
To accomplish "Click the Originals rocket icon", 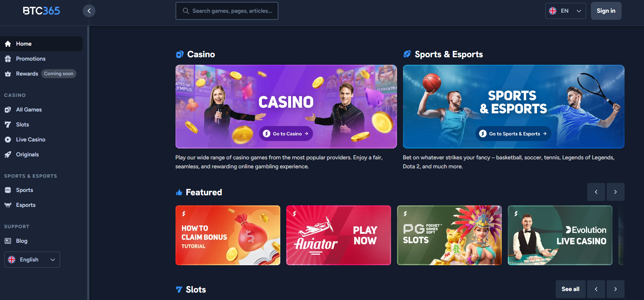I will (x=8, y=154).
